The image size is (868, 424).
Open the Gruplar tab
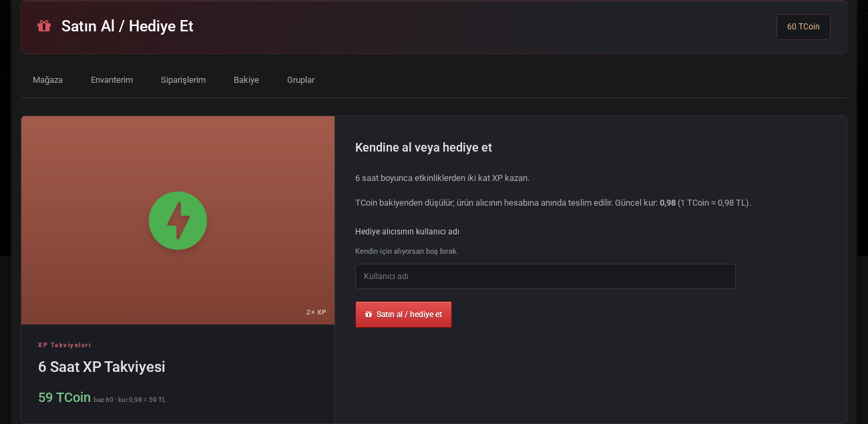300,80
